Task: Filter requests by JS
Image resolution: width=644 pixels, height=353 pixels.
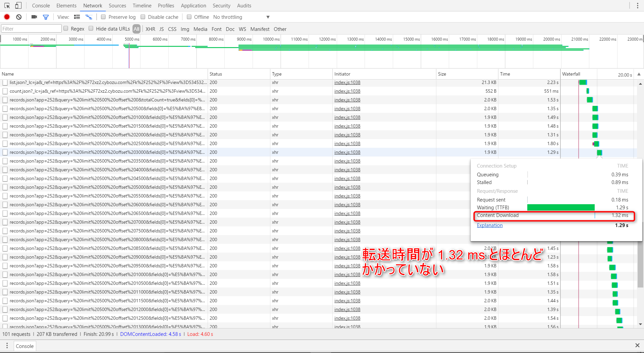Action: (162, 29)
